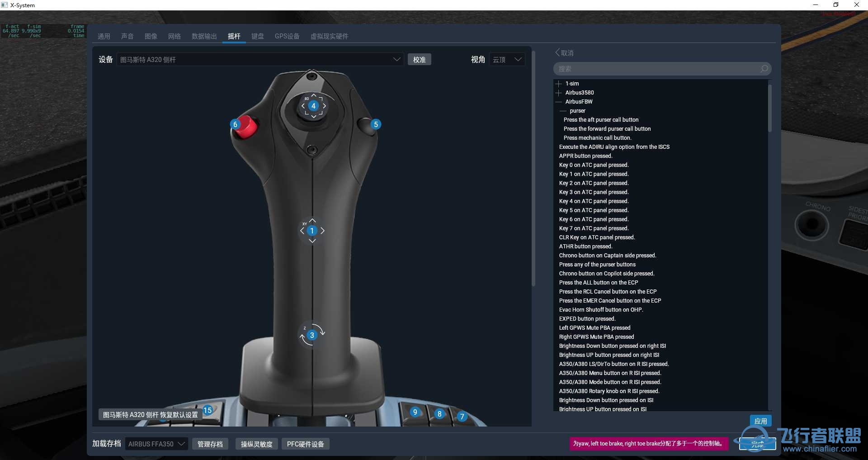Select base button marker 15

tap(208, 410)
